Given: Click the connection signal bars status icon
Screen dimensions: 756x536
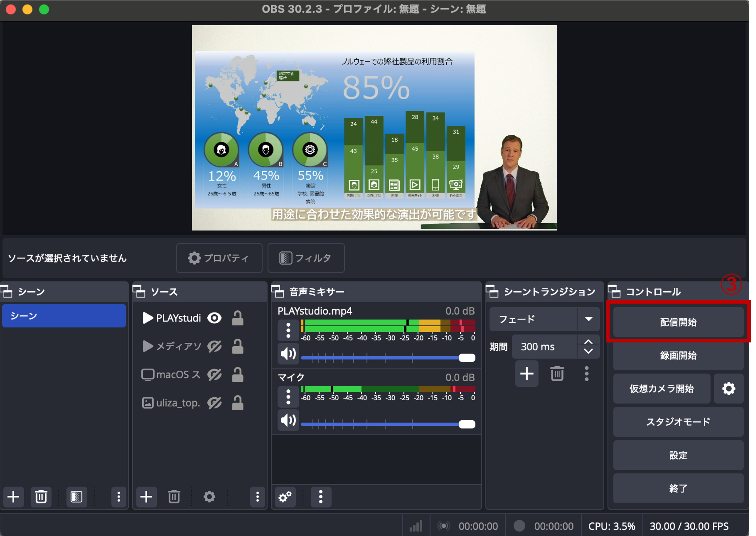Looking at the screenshot, I should click(x=416, y=526).
